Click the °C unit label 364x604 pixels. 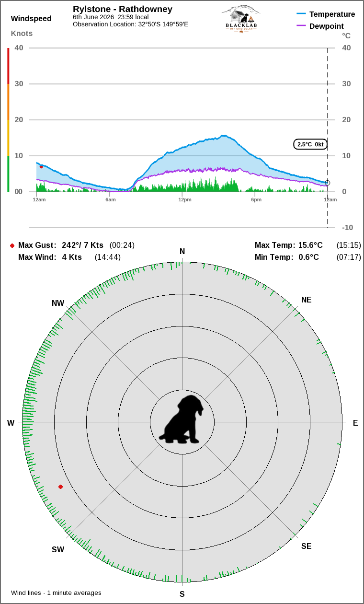[346, 36]
